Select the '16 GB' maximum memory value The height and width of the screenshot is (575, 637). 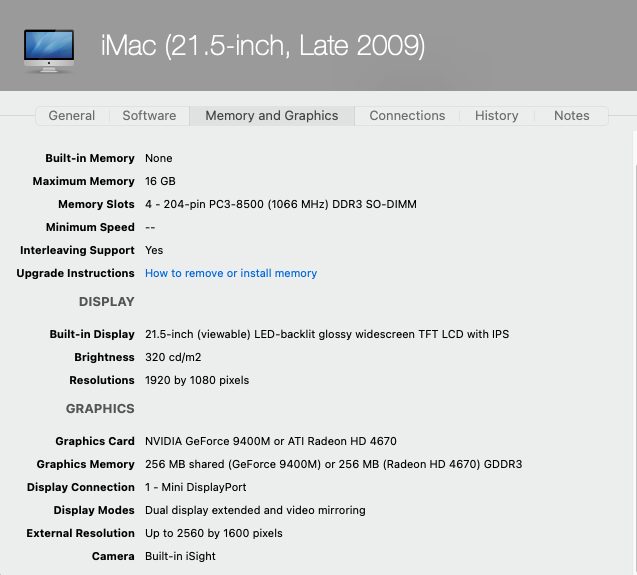point(160,181)
